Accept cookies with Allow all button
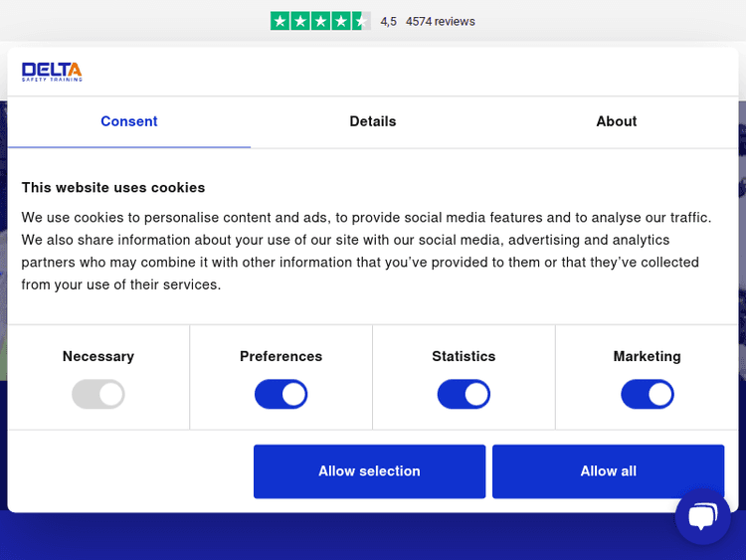 click(x=608, y=471)
